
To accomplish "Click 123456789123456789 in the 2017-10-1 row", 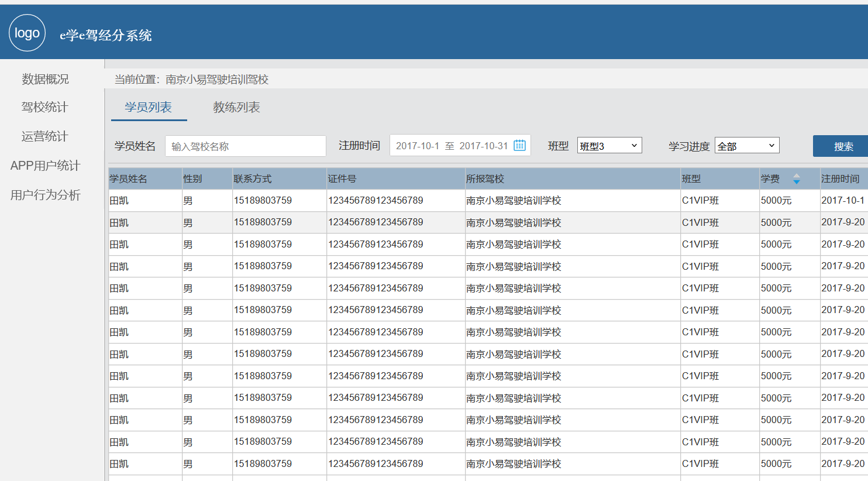I will coord(376,200).
